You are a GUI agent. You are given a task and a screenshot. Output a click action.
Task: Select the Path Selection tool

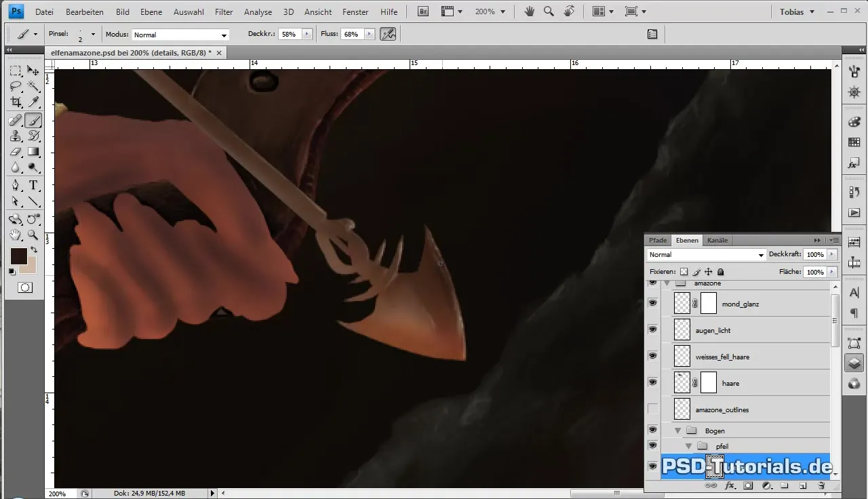click(15, 201)
